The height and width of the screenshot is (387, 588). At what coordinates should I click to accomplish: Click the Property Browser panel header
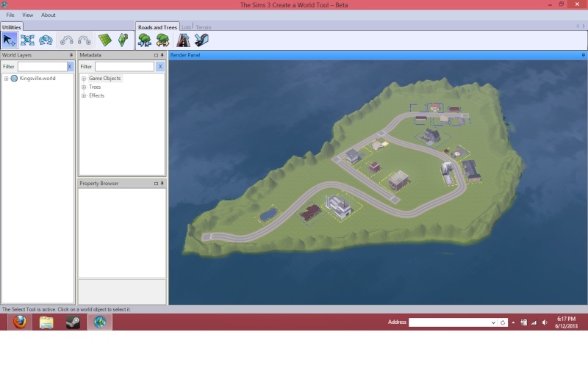coord(121,184)
